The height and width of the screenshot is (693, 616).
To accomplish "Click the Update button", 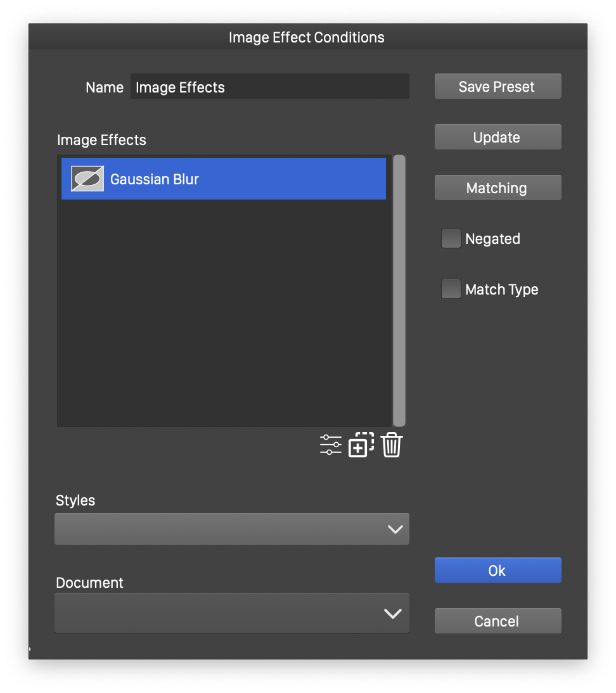I will tap(497, 137).
